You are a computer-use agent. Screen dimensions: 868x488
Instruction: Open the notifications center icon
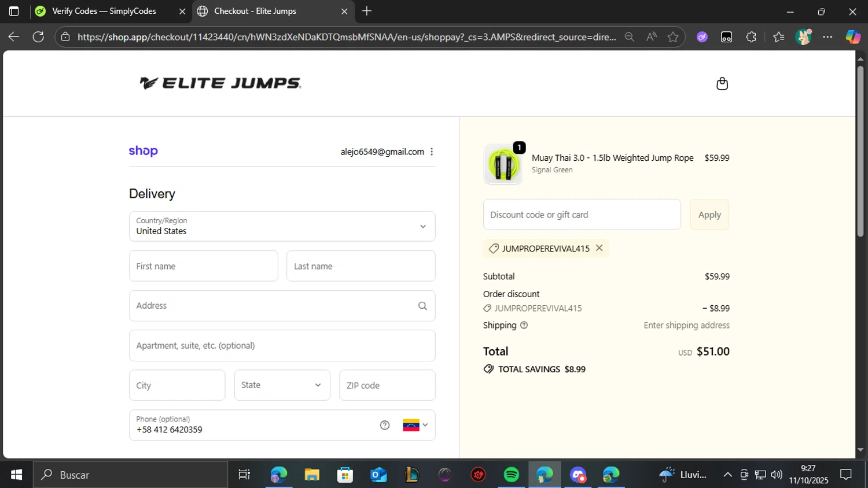[x=846, y=475]
